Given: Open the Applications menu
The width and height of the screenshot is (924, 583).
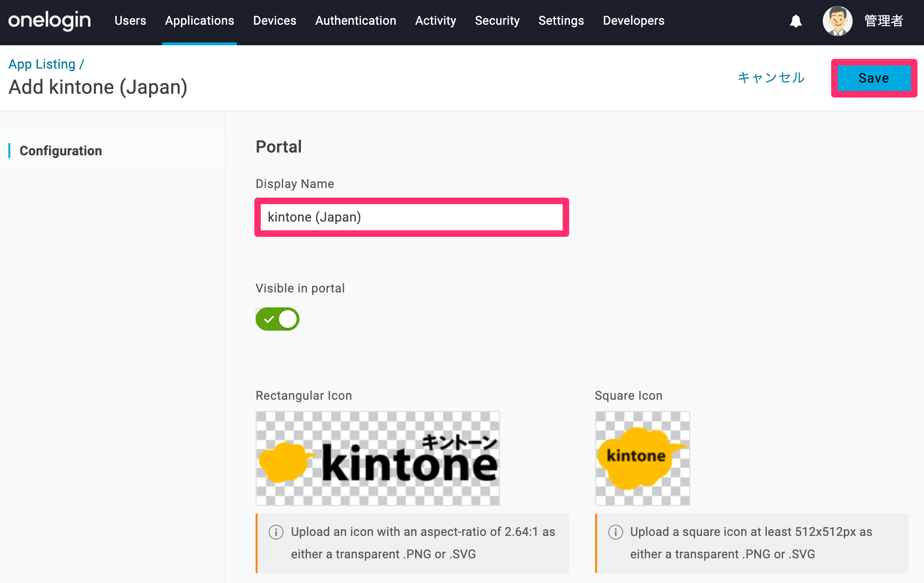Looking at the screenshot, I should (x=200, y=21).
